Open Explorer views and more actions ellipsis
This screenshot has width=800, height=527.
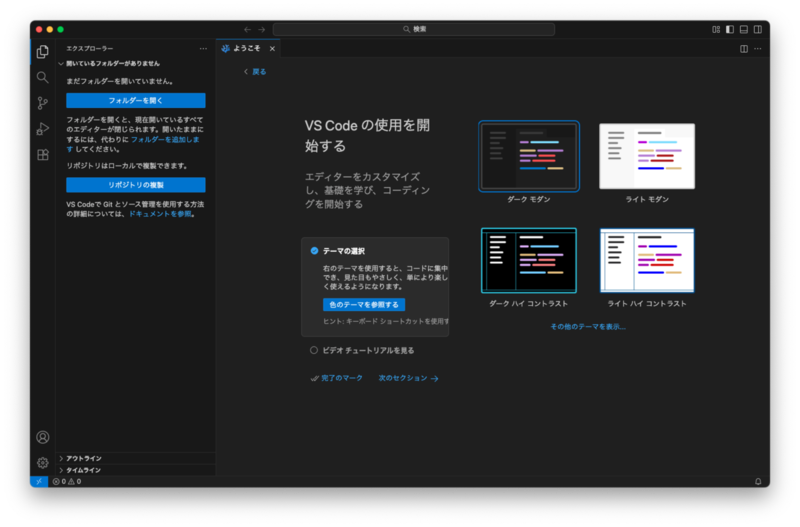pyautogui.click(x=203, y=49)
